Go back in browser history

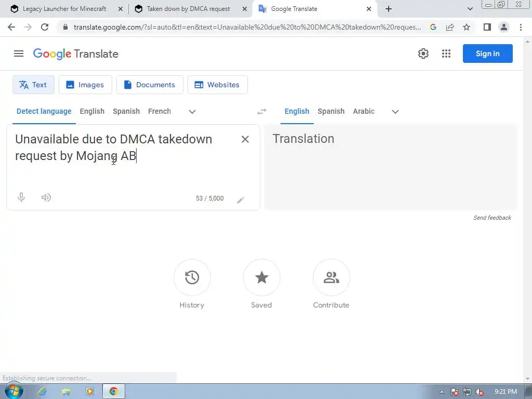point(11,27)
